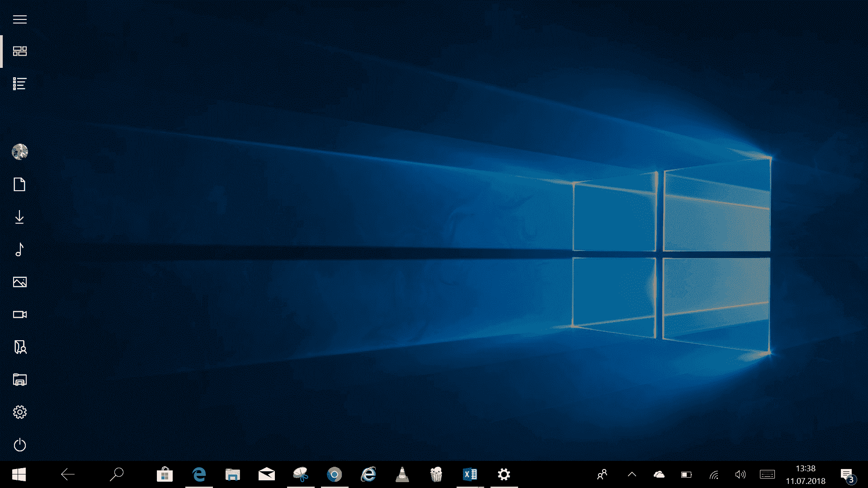This screenshot has height=488, width=868.
Task: Open Microsoft Excel from the taskbar
Action: [470, 474]
